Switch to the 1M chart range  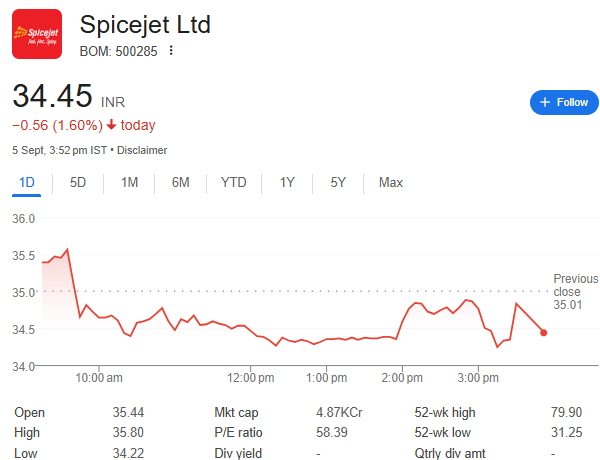click(x=129, y=182)
